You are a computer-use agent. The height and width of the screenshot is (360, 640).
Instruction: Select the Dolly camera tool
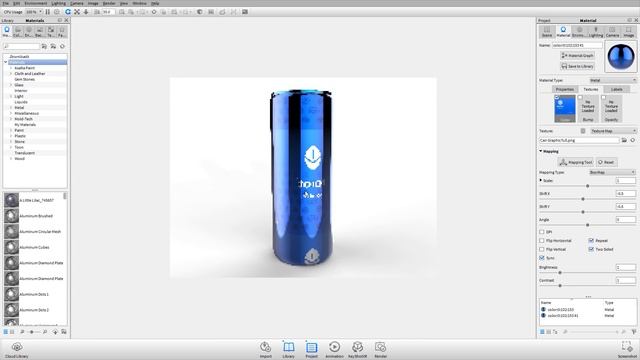[86, 12]
